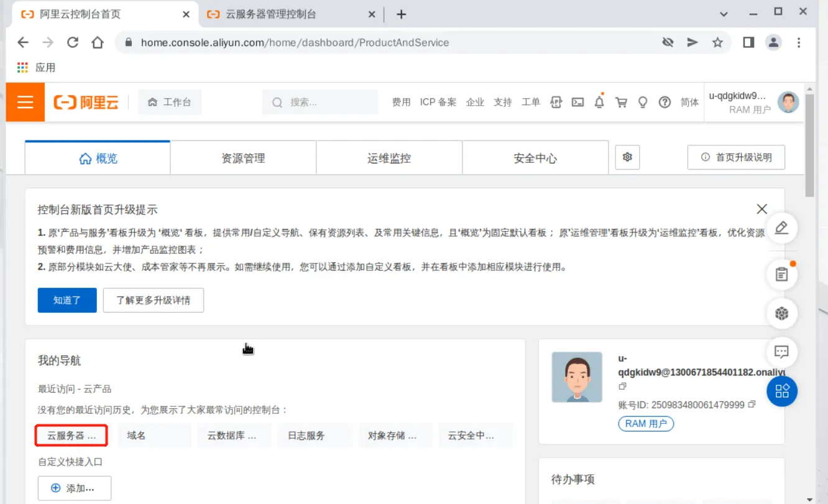
Task: Open floating chat feedback icon
Action: point(782,352)
